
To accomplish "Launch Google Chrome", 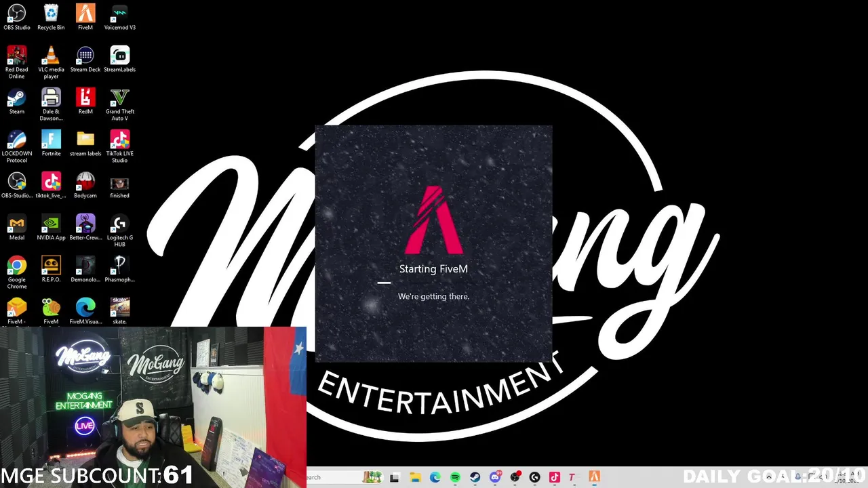I will [17, 272].
